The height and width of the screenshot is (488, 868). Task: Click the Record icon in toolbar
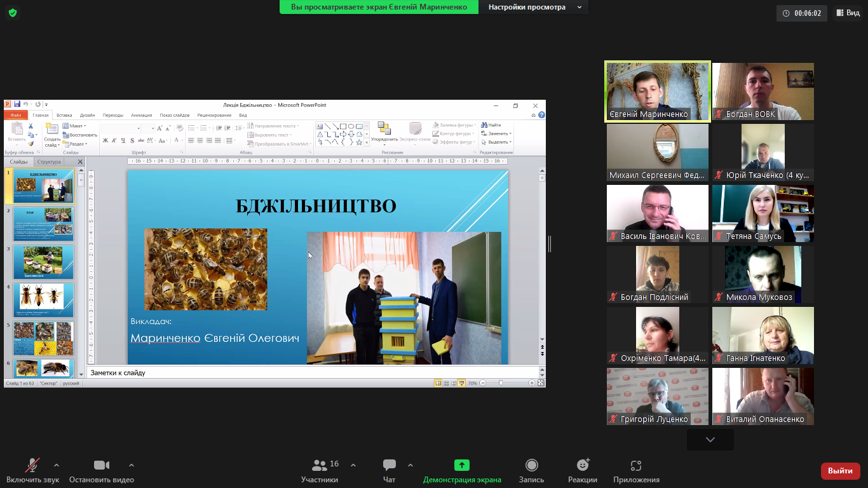point(531,466)
